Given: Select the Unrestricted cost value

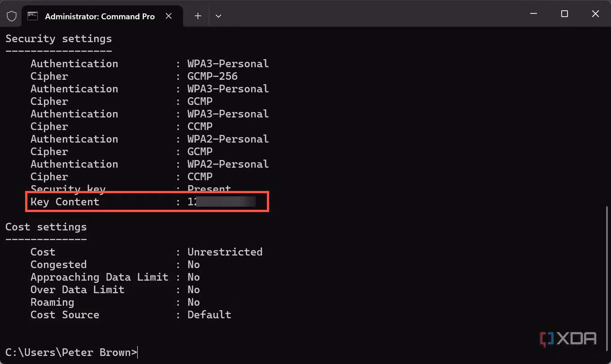Looking at the screenshot, I should (x=225, y=251).
